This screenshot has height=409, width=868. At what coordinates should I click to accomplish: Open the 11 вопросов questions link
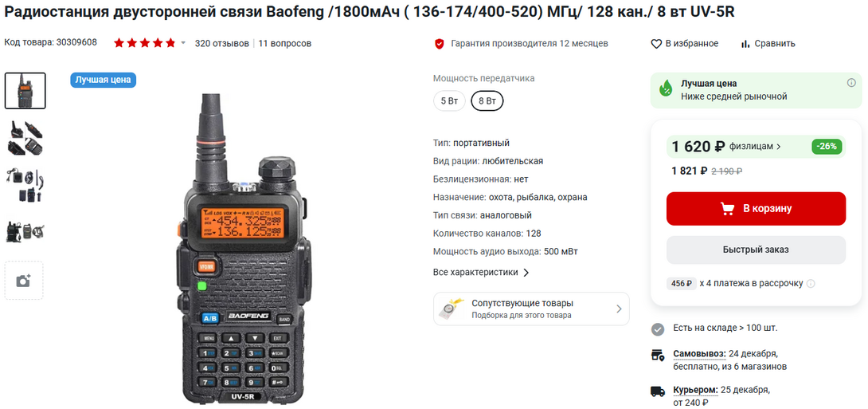pos(284,43)
